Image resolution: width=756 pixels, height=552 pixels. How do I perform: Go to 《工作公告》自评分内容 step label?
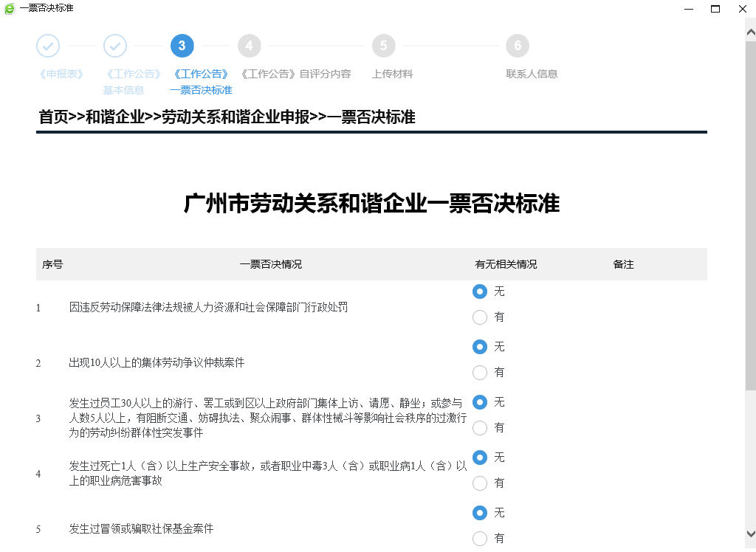click(x=295, y=74)
